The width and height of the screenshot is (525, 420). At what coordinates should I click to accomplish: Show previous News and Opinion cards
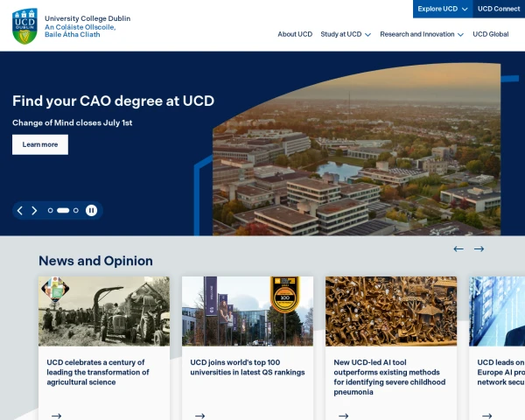[458, 248]
